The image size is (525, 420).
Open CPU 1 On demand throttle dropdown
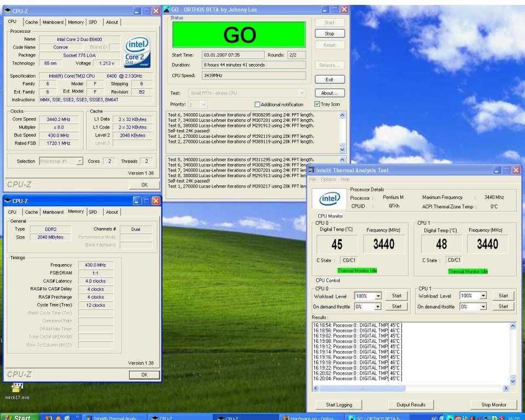(483, 306)
